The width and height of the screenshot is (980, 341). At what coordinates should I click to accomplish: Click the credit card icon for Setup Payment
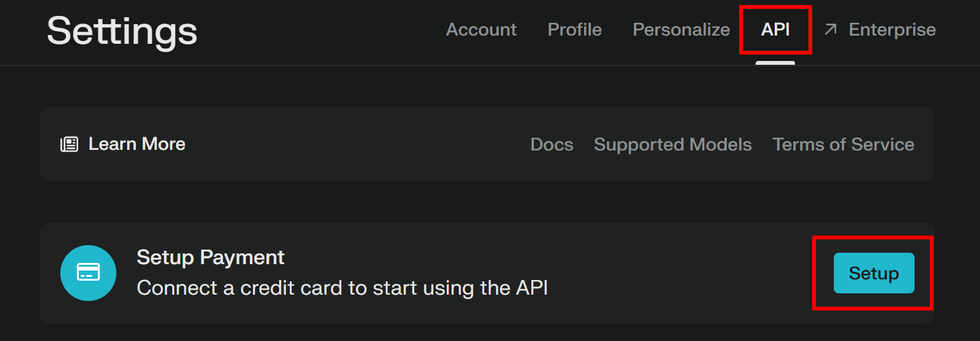(88, 273)
